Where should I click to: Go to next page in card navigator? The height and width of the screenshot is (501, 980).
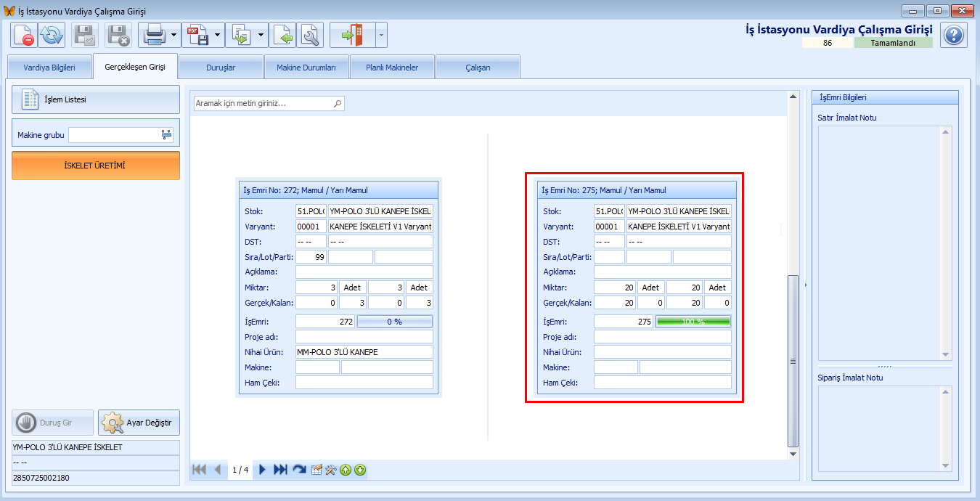(x=262, y=470)
